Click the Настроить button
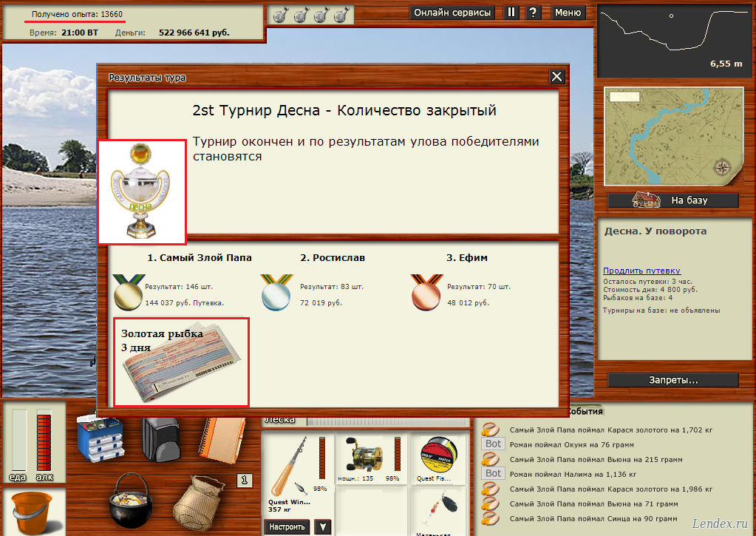Screen dimensions: 756x536 point(286,526)
